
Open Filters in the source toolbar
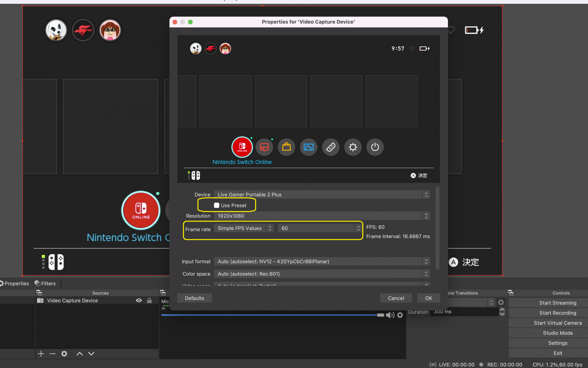pyautogui.click(x=45, y=284)
